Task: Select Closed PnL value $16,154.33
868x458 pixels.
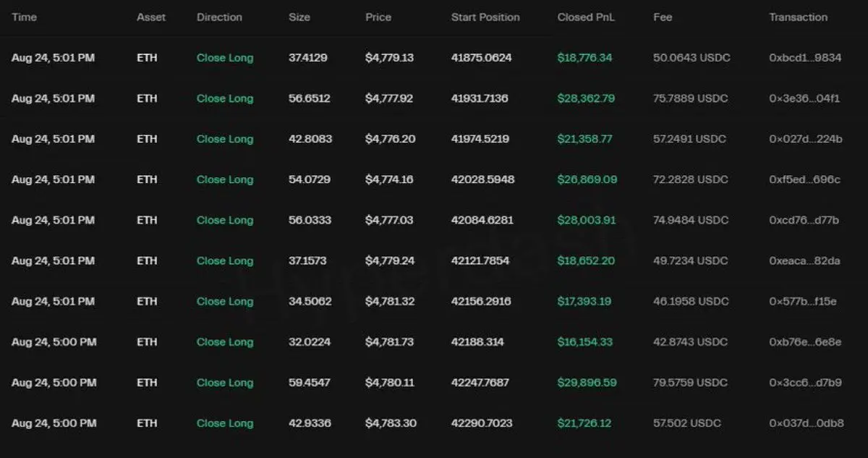Action: (585, 342)
